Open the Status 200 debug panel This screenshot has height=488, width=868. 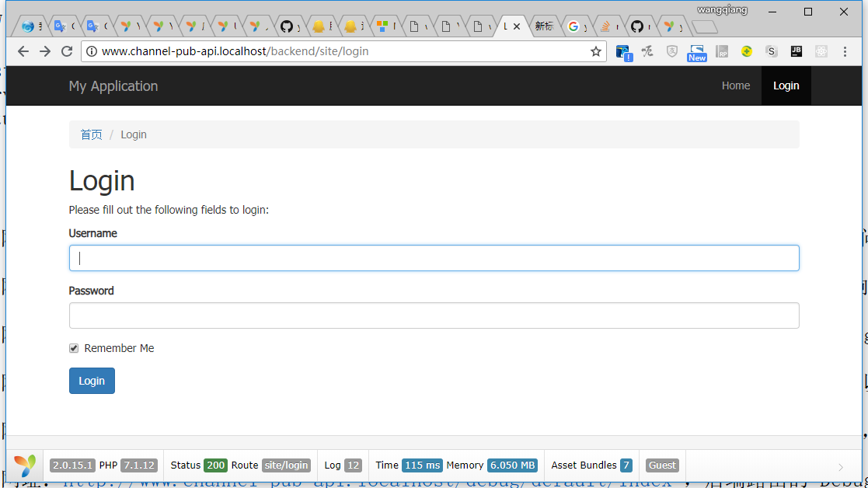(199, 465)
